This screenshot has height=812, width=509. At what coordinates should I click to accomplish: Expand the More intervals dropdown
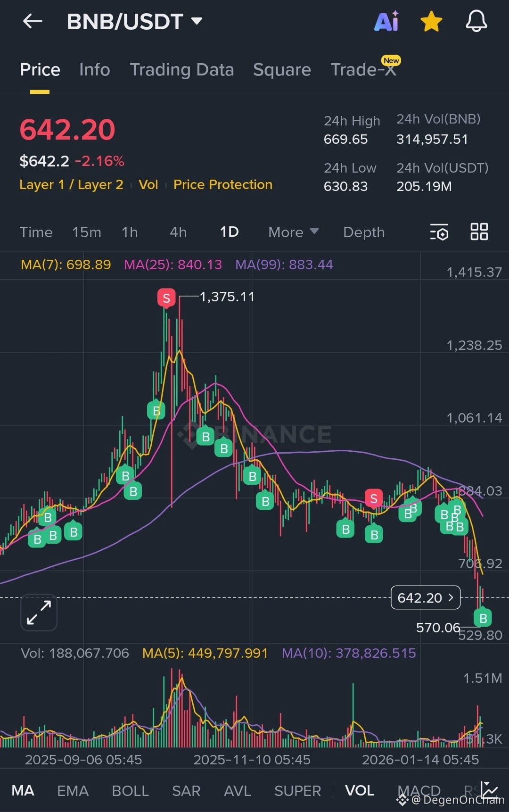294,232
